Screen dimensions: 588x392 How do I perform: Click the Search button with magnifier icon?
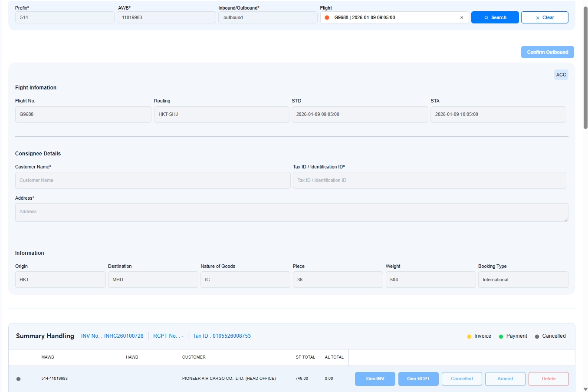(495, 17)
